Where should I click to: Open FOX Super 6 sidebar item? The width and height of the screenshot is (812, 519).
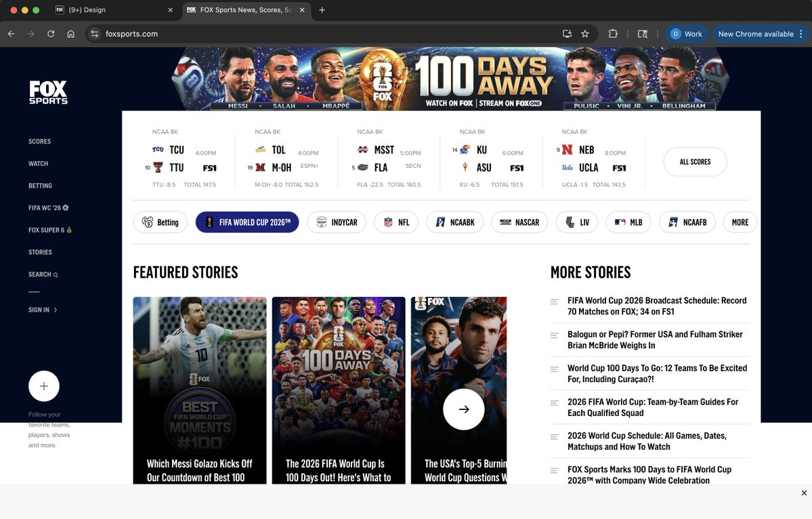49,230
